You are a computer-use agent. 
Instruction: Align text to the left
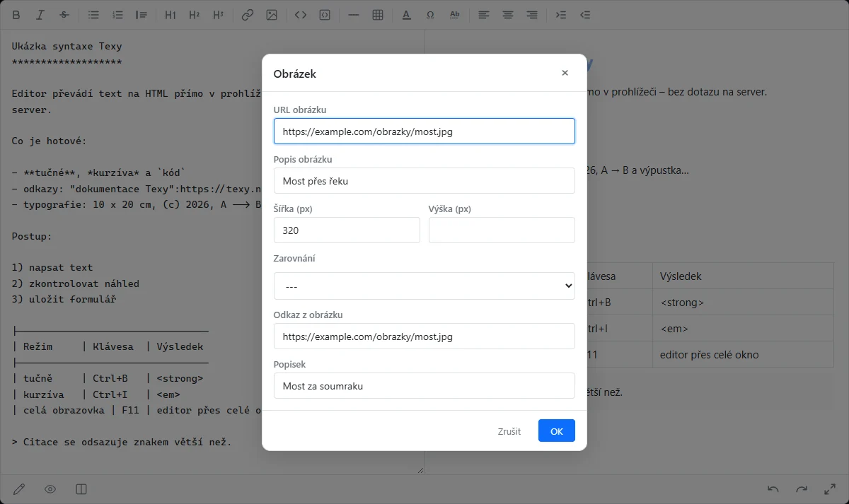click(484, 14)
